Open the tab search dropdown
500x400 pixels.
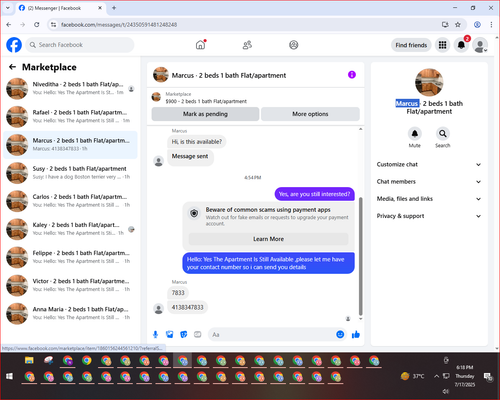click(8, 8)
